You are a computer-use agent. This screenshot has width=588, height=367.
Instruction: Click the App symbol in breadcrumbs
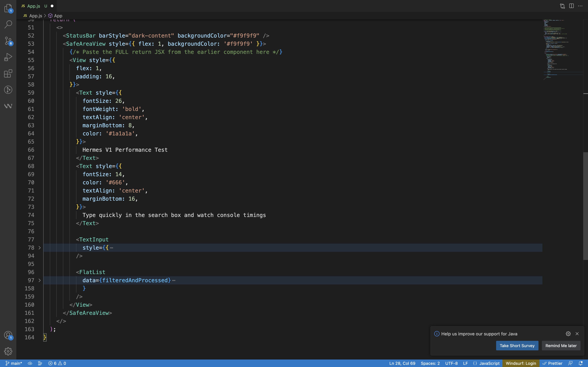pyautogui.click(x=58, y=16)
